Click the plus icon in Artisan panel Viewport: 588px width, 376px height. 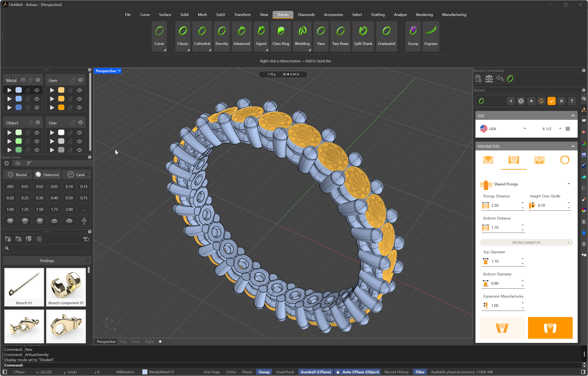coord(531,101)
